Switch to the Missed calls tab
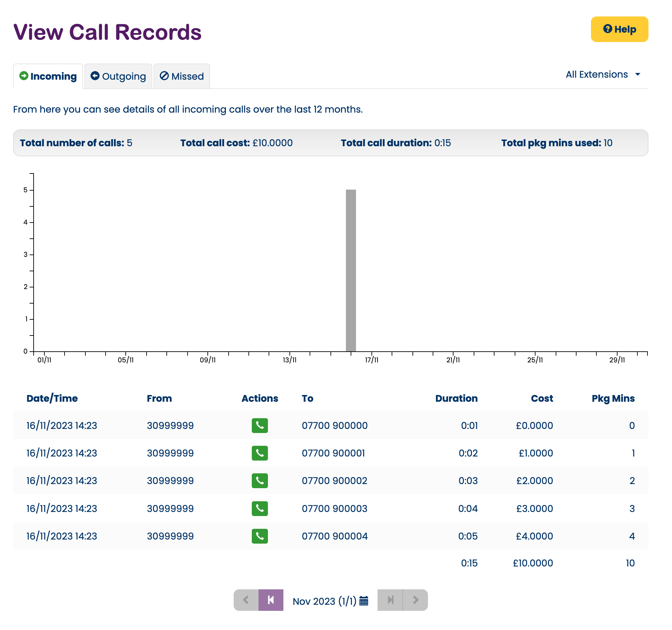This screenshot has height=630, width=672. pos(182,76)
